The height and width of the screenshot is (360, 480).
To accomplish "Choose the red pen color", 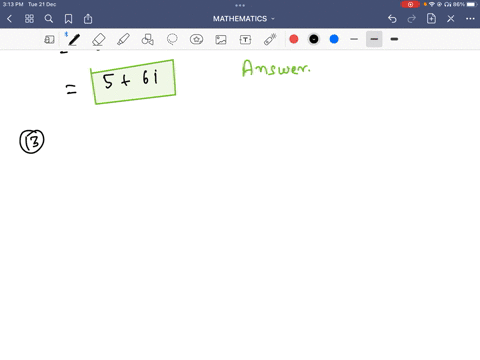I will 294,39.
